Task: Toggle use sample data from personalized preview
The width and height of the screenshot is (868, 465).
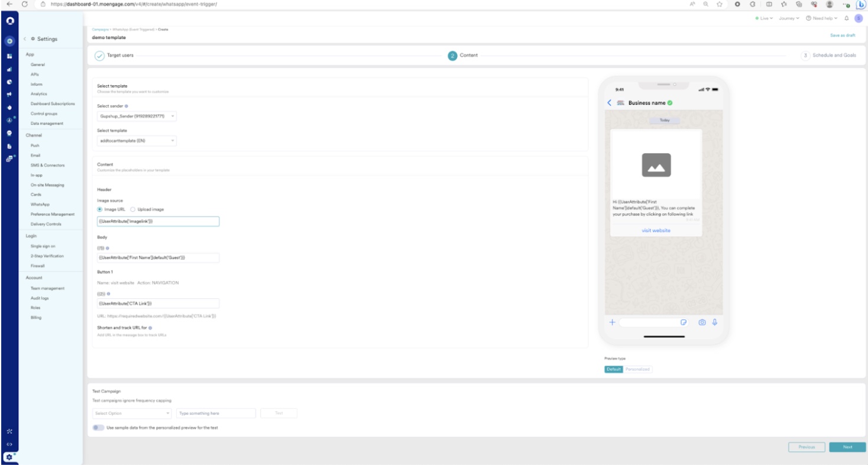Action: pyautogui.click(x=98, y=427)
